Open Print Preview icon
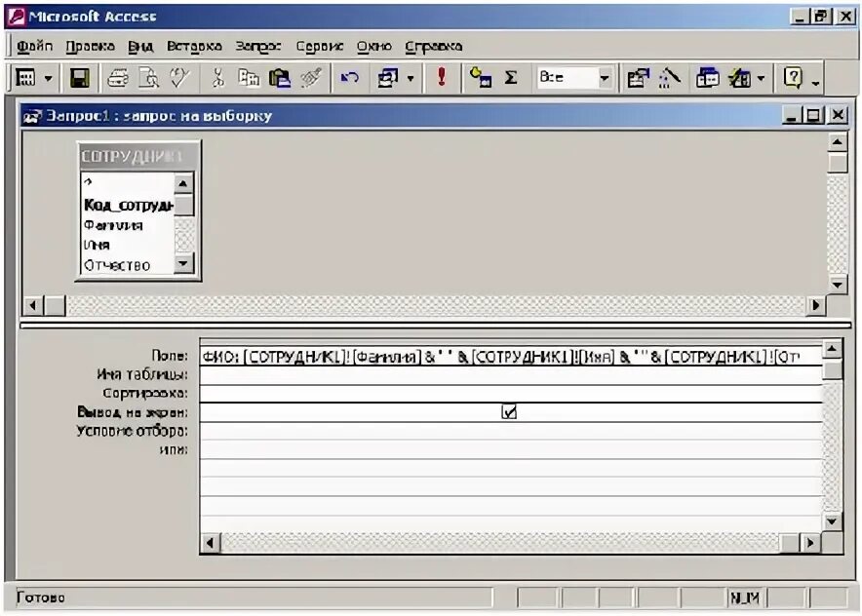Screen dimensions: 862x616 click(x=148, y=78)
